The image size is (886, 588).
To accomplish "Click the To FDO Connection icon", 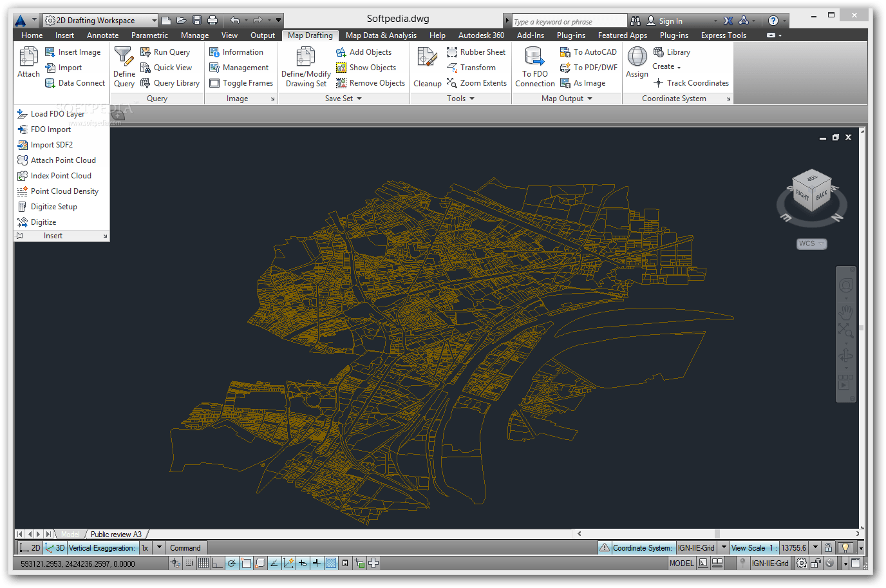I will click(534, 57).
